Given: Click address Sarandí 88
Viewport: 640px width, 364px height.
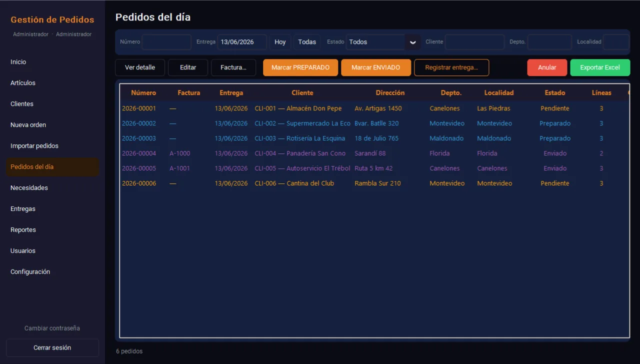Looking at the screenshot, I should point(370,153).
